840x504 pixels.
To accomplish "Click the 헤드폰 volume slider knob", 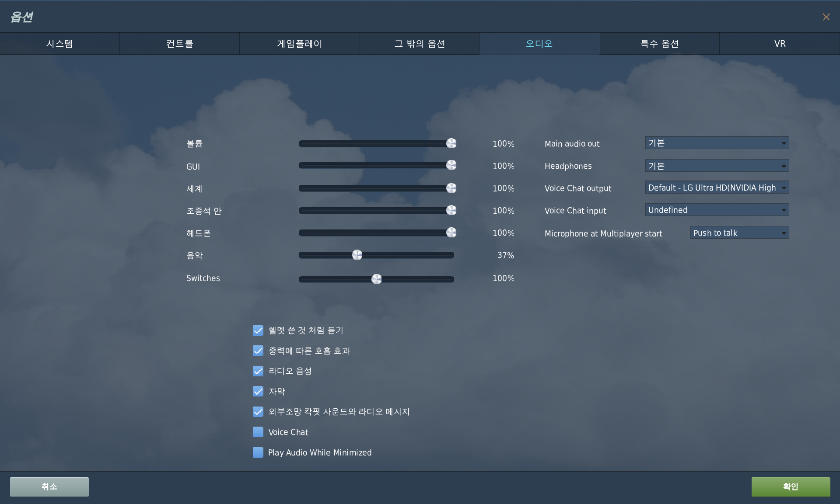I will click(x=451, y=233).
